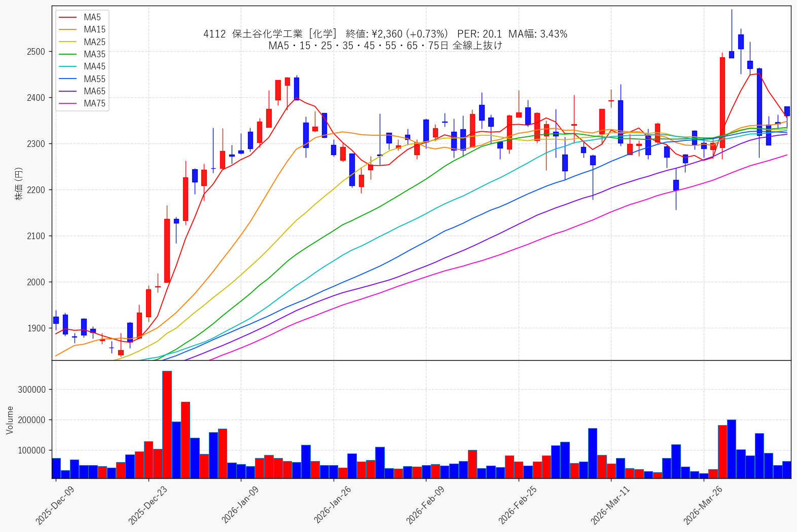Screen dimensions: 797x532
Task: Click the MA25 legend label
Action: [x=94, y=42]
